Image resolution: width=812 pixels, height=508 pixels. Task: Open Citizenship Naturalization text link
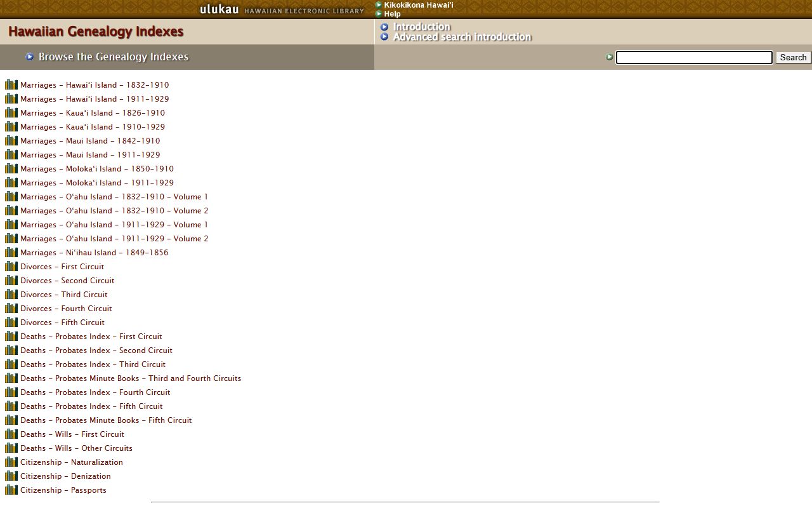point(72,462)
